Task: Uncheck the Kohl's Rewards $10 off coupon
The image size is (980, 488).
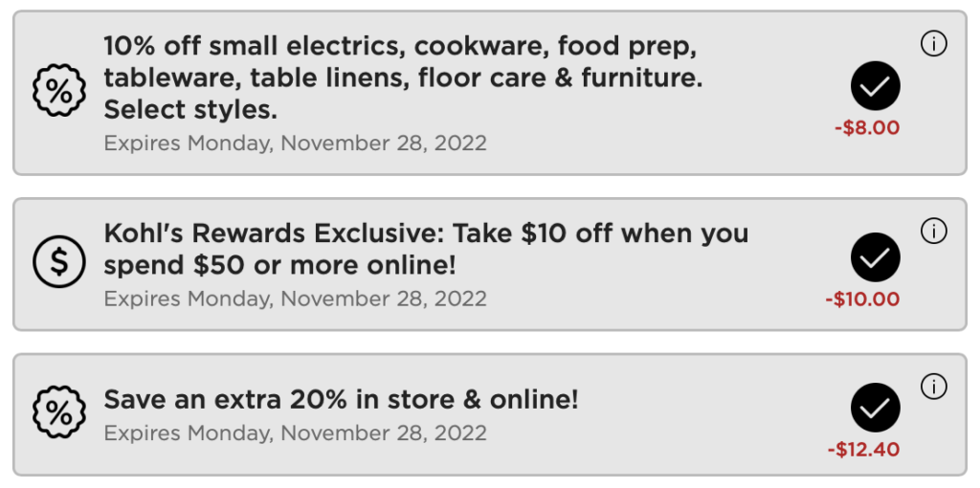Action: click(875, 257)
